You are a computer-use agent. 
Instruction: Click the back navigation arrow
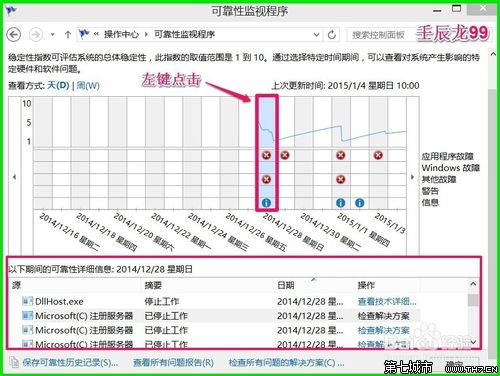[x=14, y=34]
